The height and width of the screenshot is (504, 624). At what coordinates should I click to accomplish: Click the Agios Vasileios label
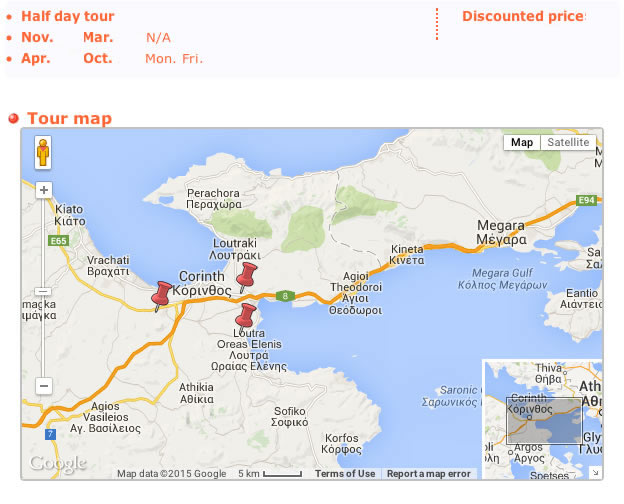[x=105, y=417]
